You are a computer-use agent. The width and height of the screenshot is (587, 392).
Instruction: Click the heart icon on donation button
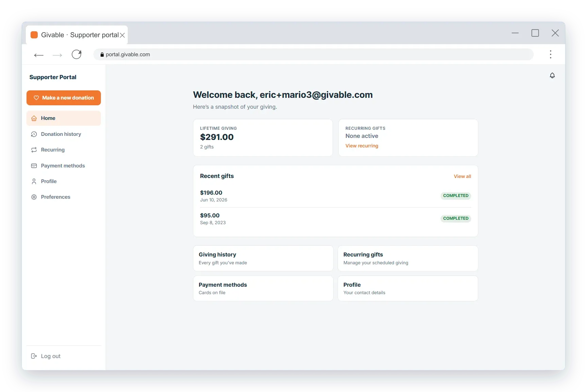point(36,98)
